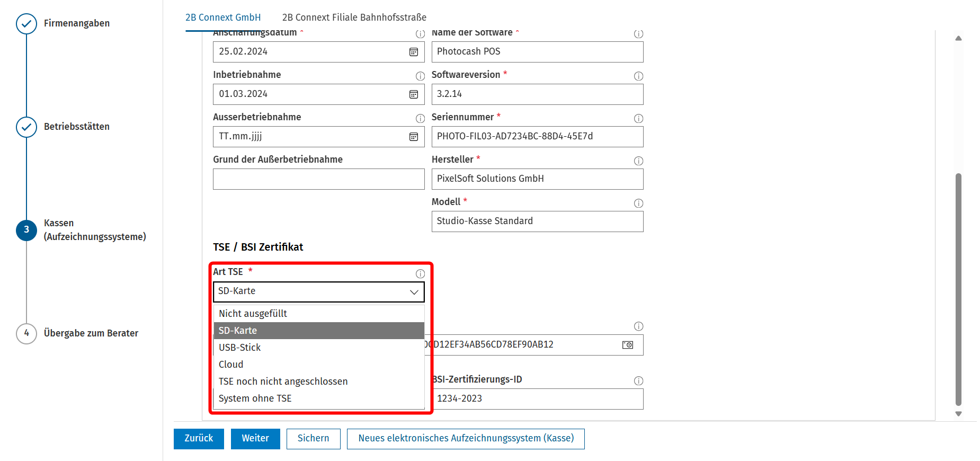Go to the Firmenangaben step
Screen dimensions: 980x461
pyautogui.click(x=76, y=23)
